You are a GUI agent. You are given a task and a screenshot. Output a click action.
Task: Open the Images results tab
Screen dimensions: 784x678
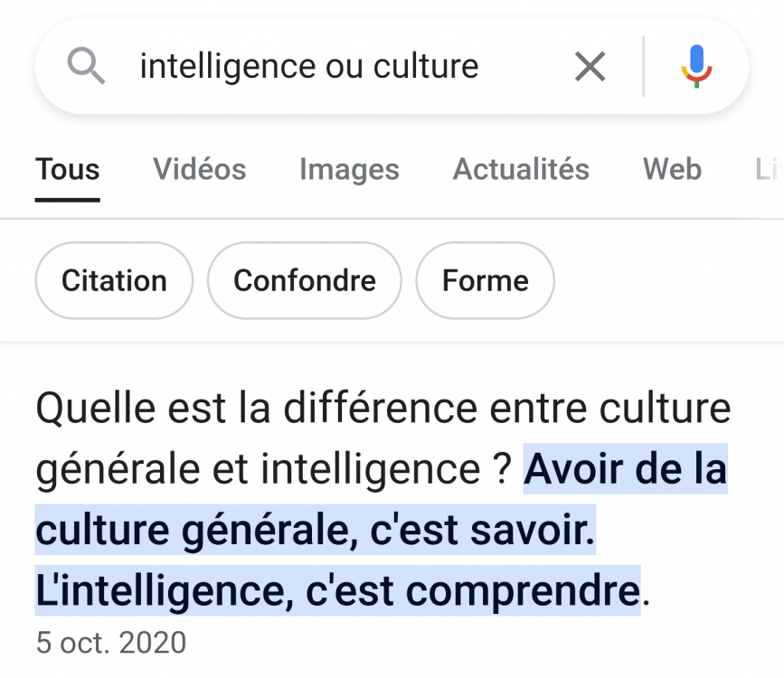[349, 170]
